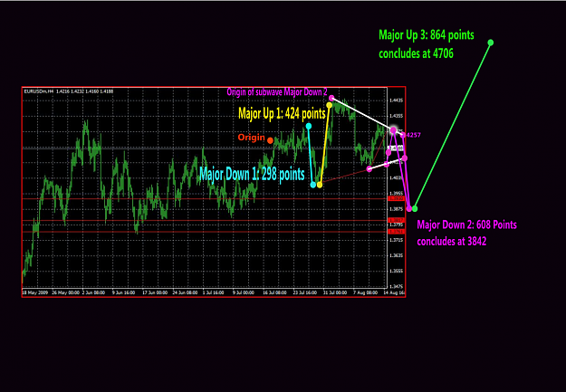Viewport: 566px width, 392px height.
Task: Click the '17 Jun 00:00' date label
Action: click(x=155, y=292)
